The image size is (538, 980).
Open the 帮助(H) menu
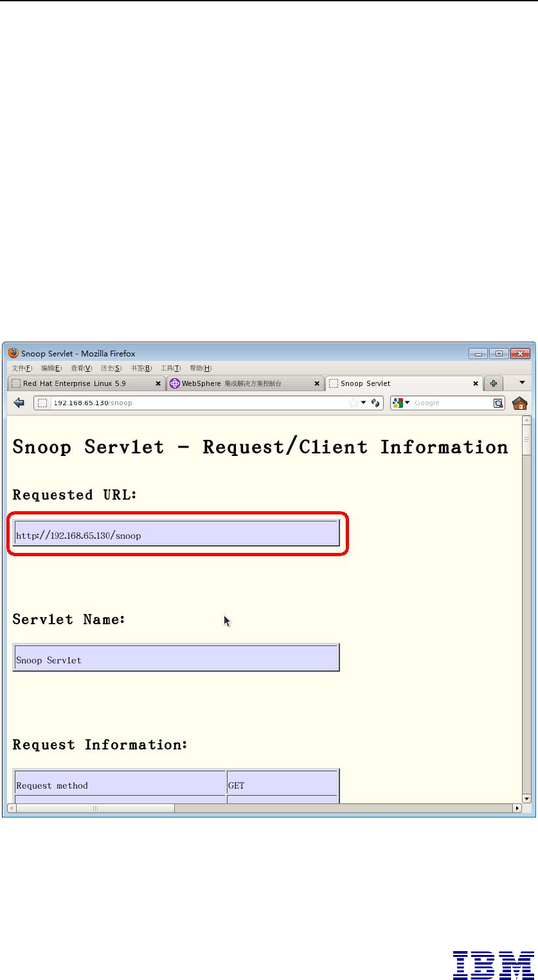pos(201,368)
